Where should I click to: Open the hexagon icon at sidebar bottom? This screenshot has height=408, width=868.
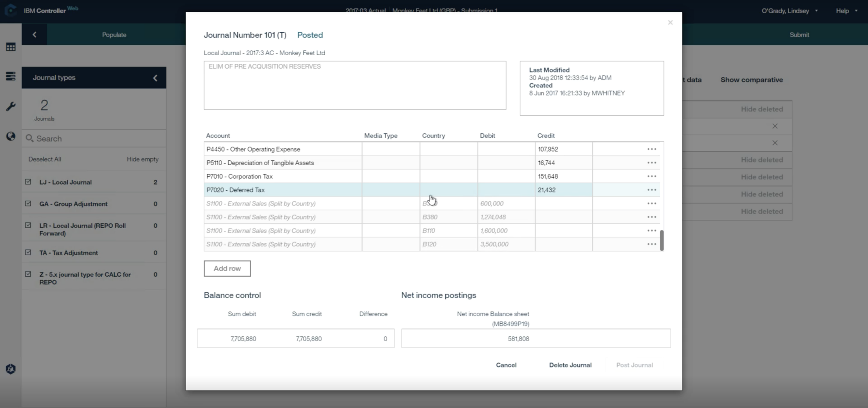coord(11,369)
